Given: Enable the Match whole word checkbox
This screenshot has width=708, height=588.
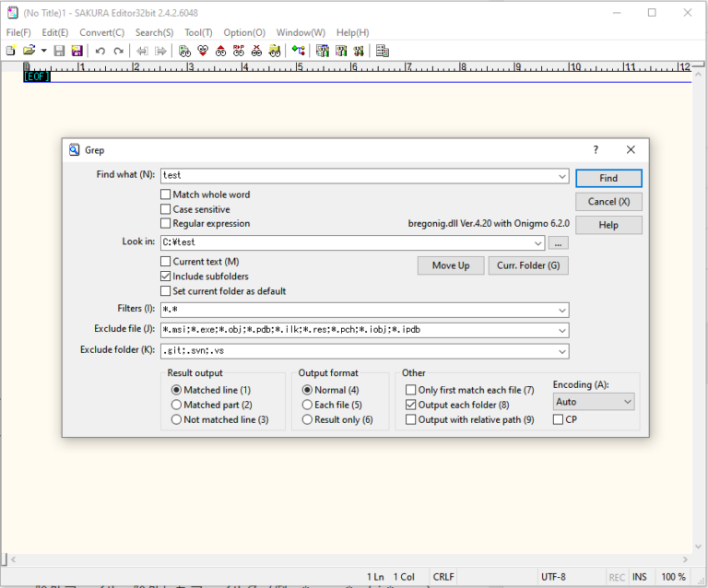Looking at the screenshot, I should pyautogui.click(x=166, y=194).
